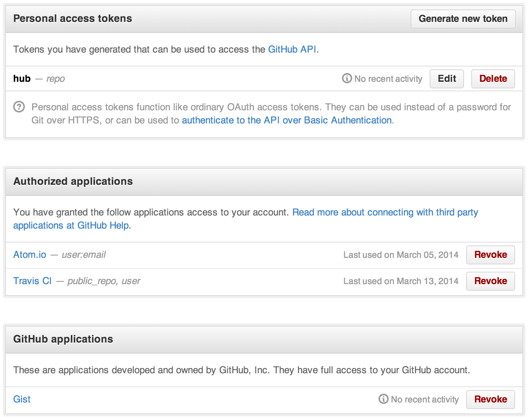This screenshot has height=420, width=529.
Task: Click the 'public_repo, user' scope text
Action: pos(104,281)
